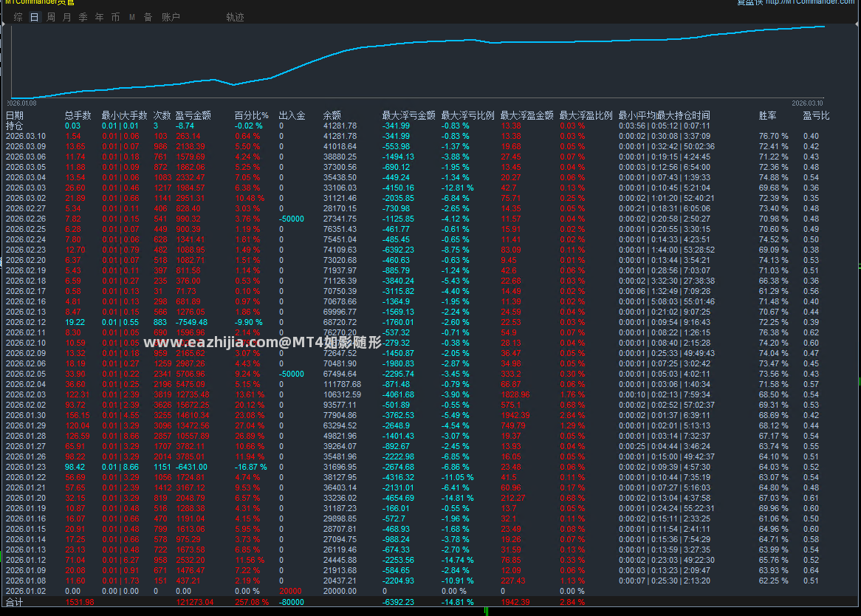Click the 12735.48 profit on 2026.02.03
Viewport: 861px width, 616px height.
pyautogui.click(x=193, y=394)
